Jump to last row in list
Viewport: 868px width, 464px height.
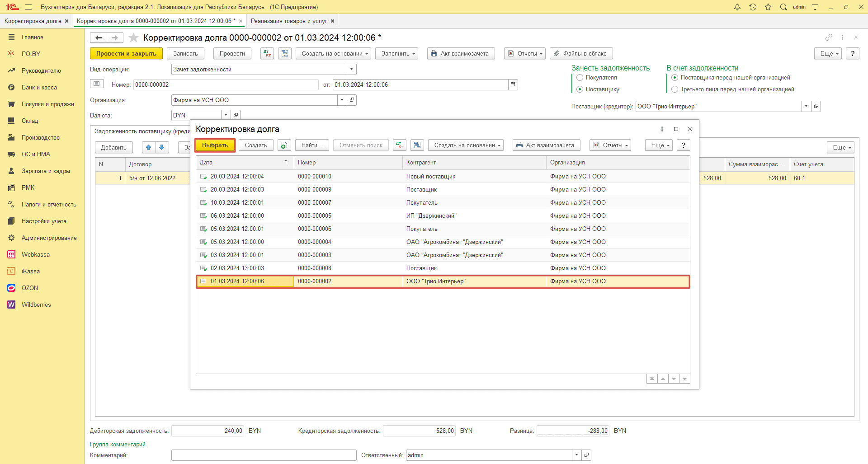(x=684, y=379)
